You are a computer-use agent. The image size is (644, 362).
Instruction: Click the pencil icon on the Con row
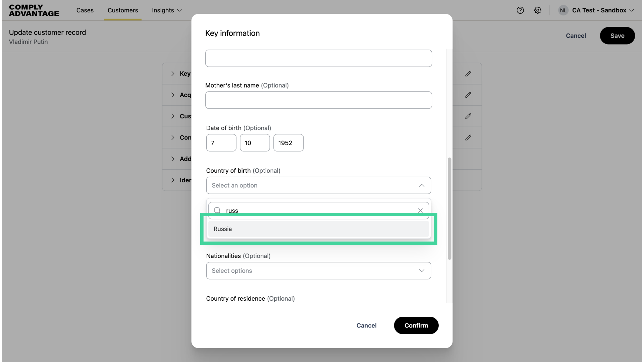468,137
